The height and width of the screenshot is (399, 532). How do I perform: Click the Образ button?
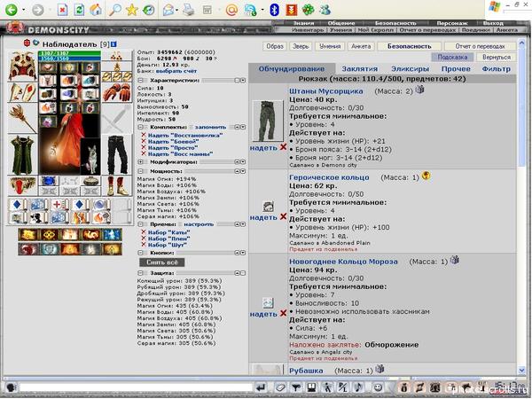pyautogui.click(x=275, y=46)
